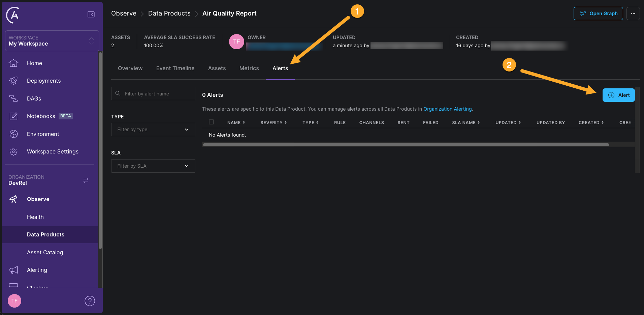Click the switch organization arrows icon

pos(86,180)
